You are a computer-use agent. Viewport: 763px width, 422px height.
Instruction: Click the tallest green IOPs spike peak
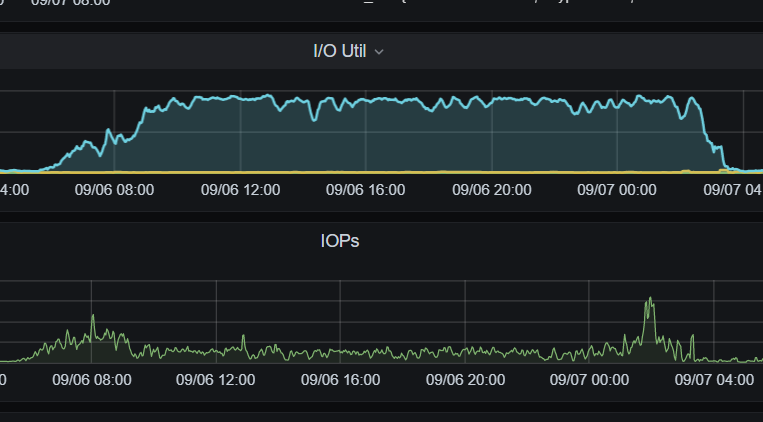(x=650, y=298)
